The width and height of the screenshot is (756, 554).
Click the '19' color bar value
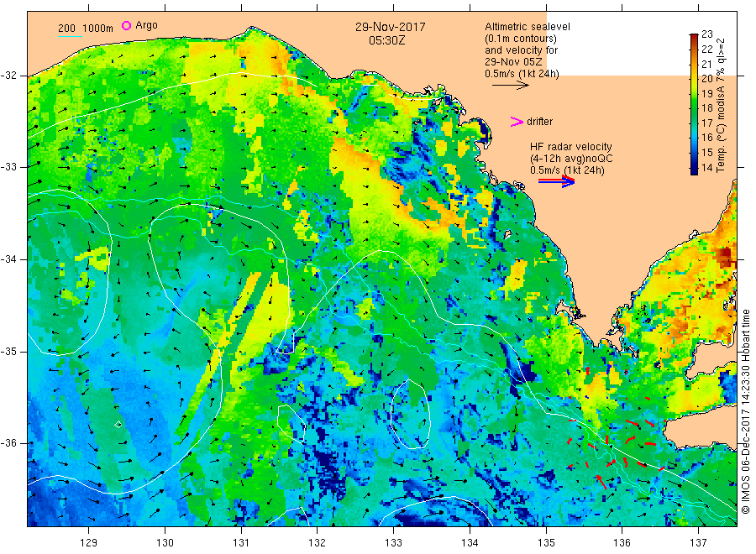point(706,93)
